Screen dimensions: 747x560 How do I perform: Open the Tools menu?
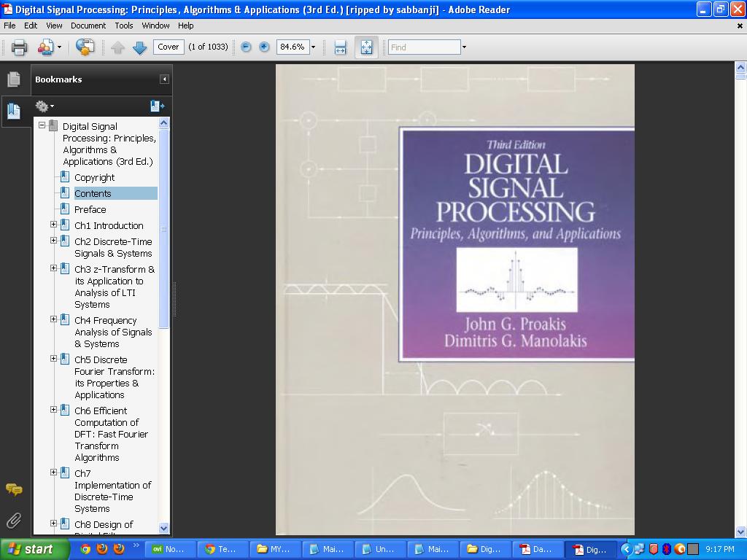click(x=124, y=26)
